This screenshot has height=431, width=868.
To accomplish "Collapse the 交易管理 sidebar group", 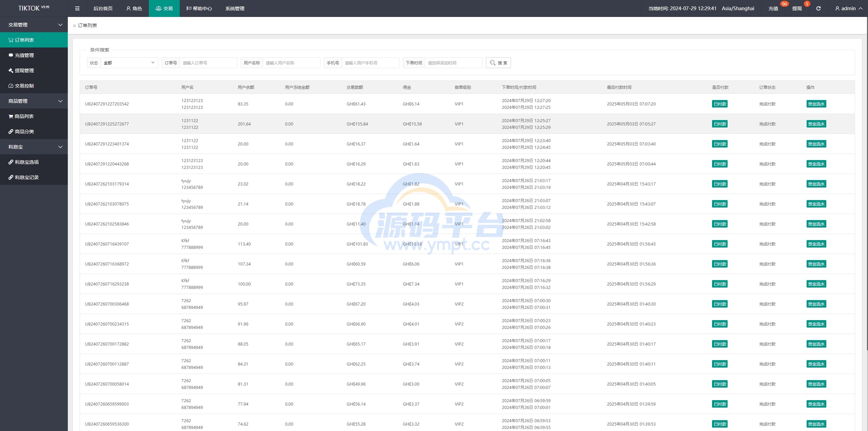I will point(34,25).
